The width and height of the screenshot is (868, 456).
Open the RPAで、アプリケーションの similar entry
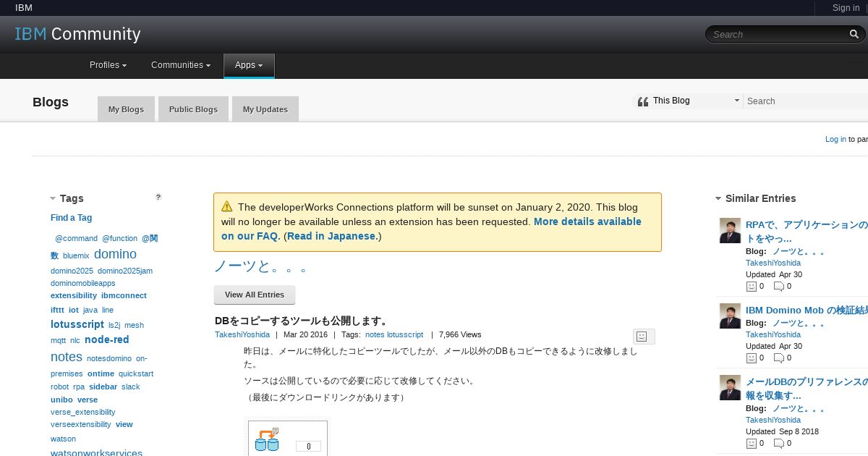[807, 232]
